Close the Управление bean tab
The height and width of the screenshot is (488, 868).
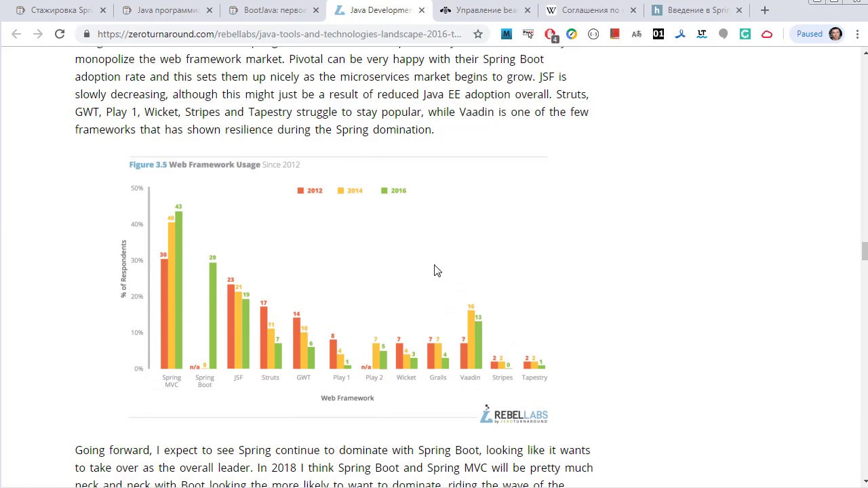tap(528, 10)
